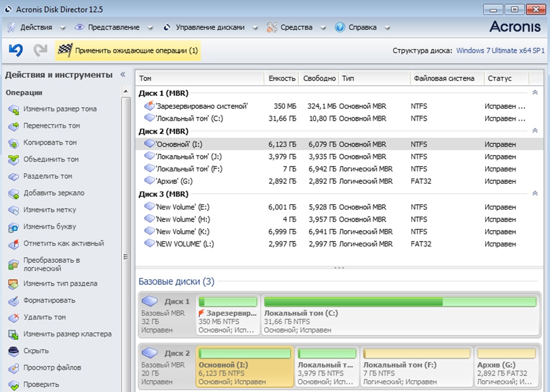Click the checkered flag apply icon
This screenshot has width=550, height=392.
click(x=65, y=51)
